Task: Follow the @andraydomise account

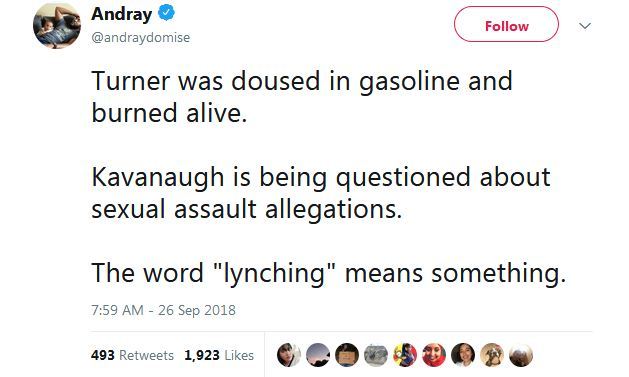Action: [x=506, y=24]
